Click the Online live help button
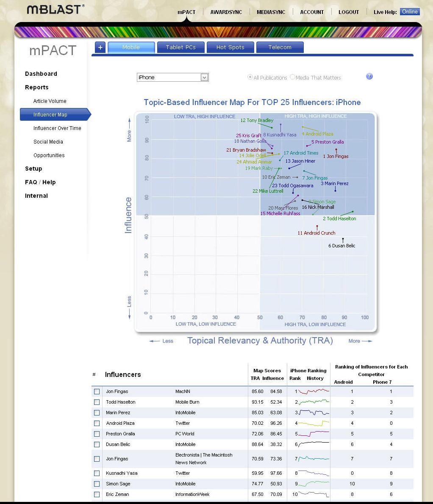 tap(410, 12)
